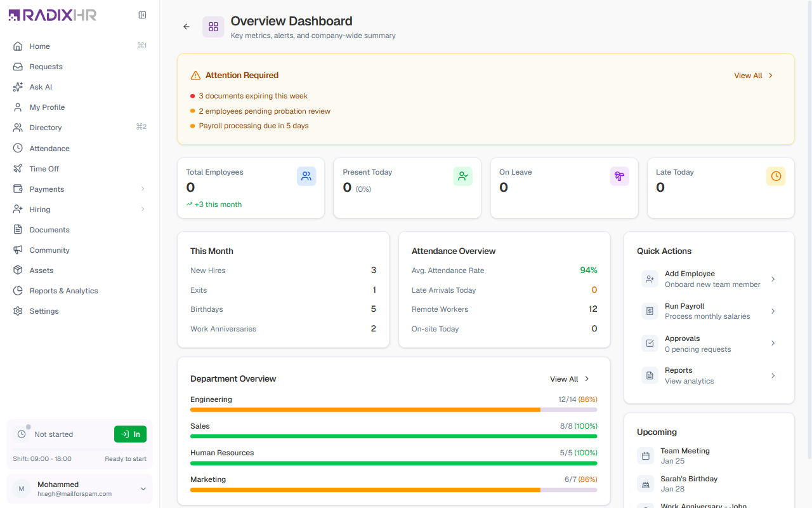812x508 pixels.
Task: Click the Total Employees people icon
Action: (x=306, y=177)
